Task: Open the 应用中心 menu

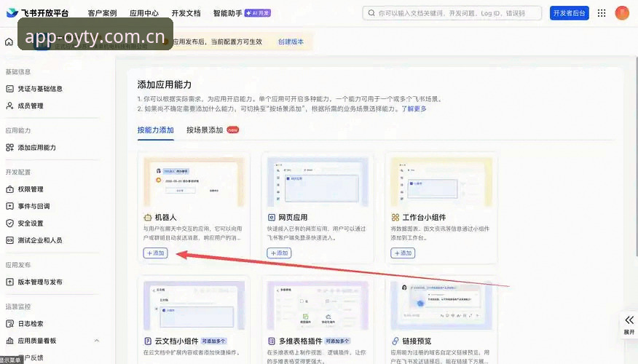Action: click(x=144, y=13)
